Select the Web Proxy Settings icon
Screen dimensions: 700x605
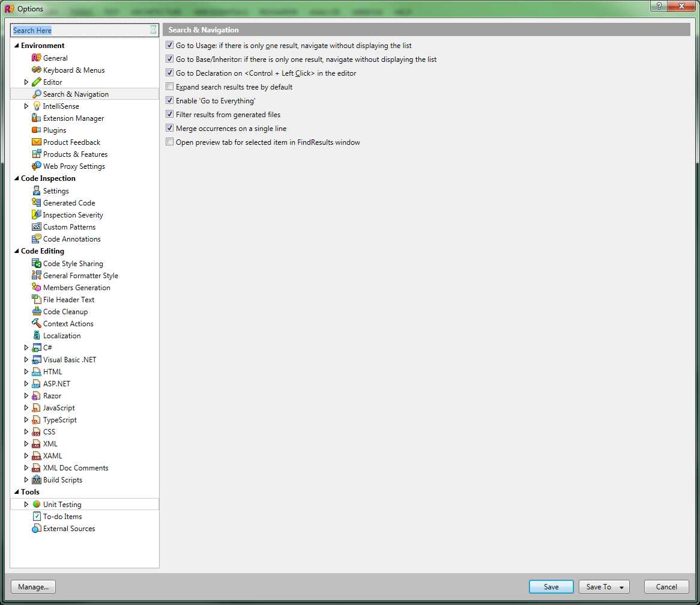35,166
